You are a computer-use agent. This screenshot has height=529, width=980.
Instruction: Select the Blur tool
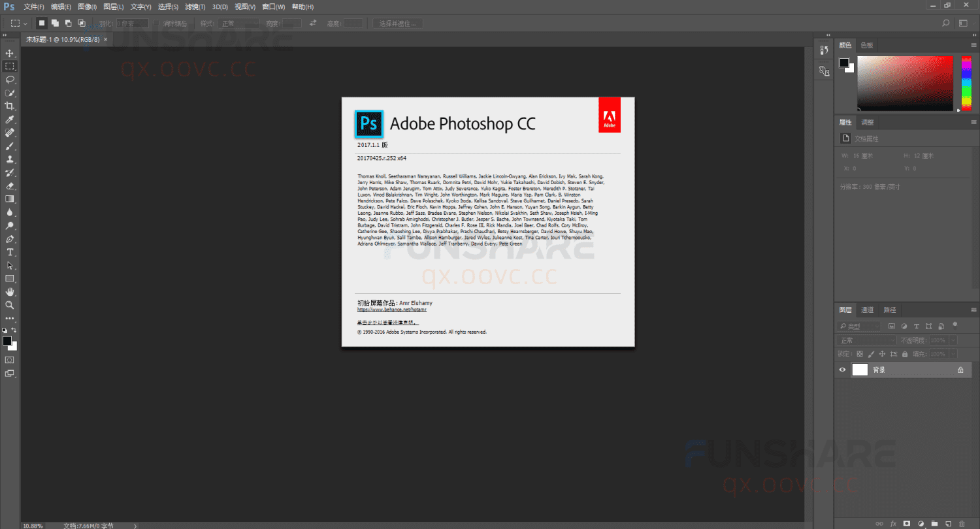pos(10,212)
